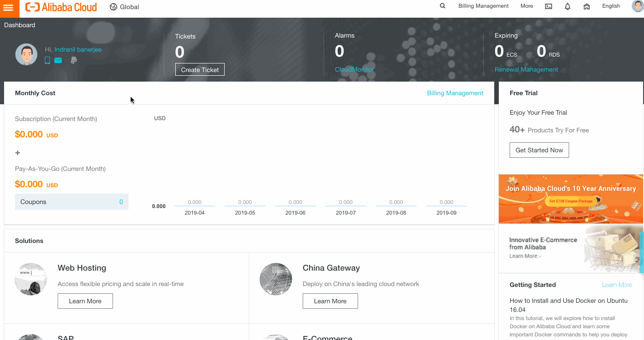Screen dimensions: 644x340
Task: Click the expiring ECS count
Action: tap(499, 51)
